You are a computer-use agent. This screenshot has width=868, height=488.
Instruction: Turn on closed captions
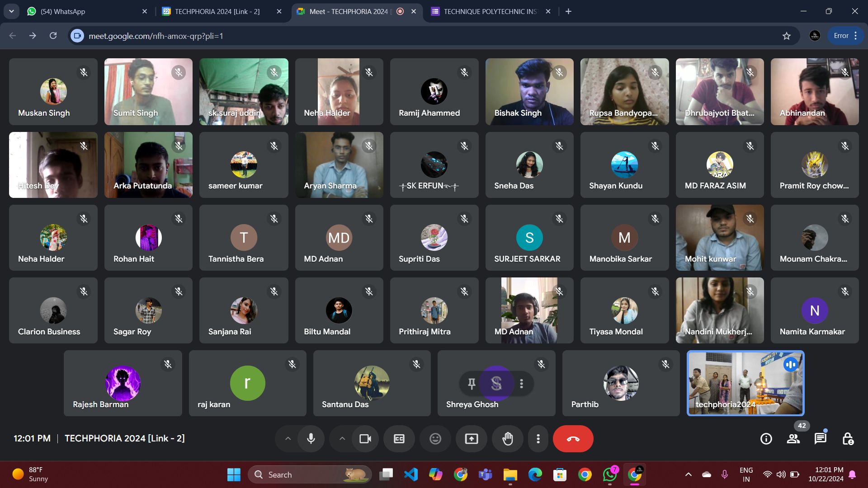[x=399, y=439]
